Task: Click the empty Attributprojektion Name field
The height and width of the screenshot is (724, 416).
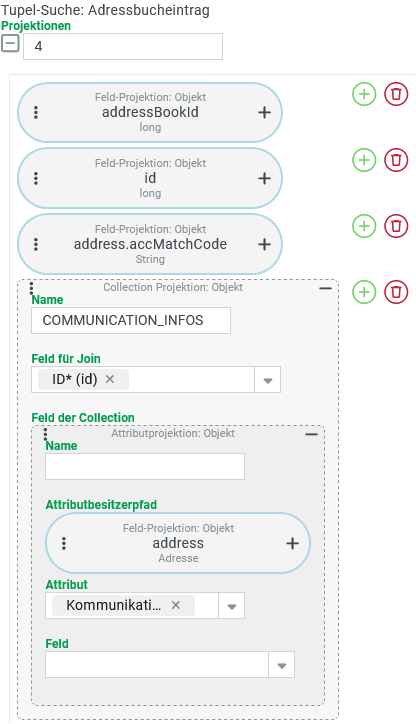Action: coord(145,466)
